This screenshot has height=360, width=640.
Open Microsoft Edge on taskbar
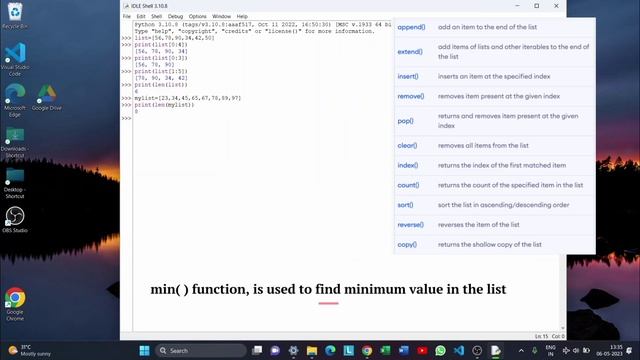tap(330, 351)
